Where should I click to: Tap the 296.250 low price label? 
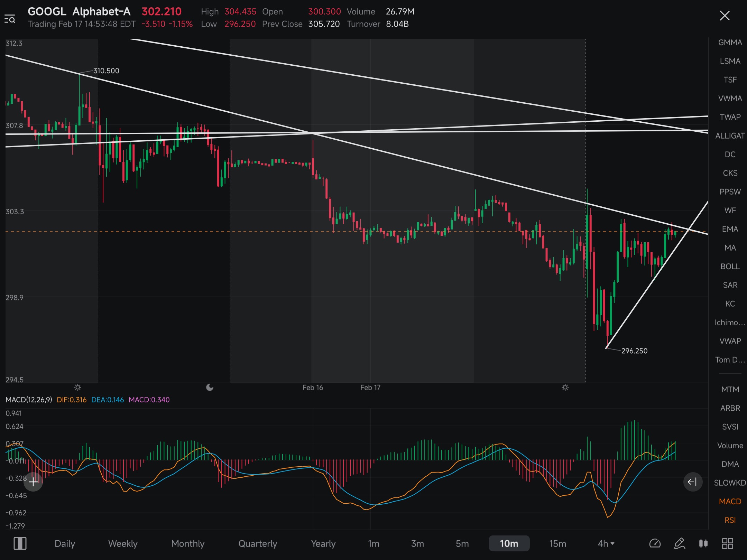click(x=634, y=351)
